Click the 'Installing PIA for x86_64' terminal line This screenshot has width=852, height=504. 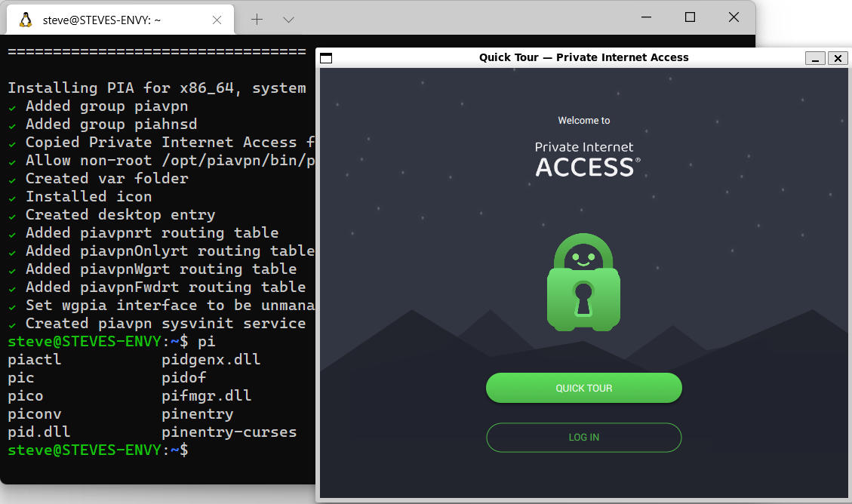[x=157, y=88]
